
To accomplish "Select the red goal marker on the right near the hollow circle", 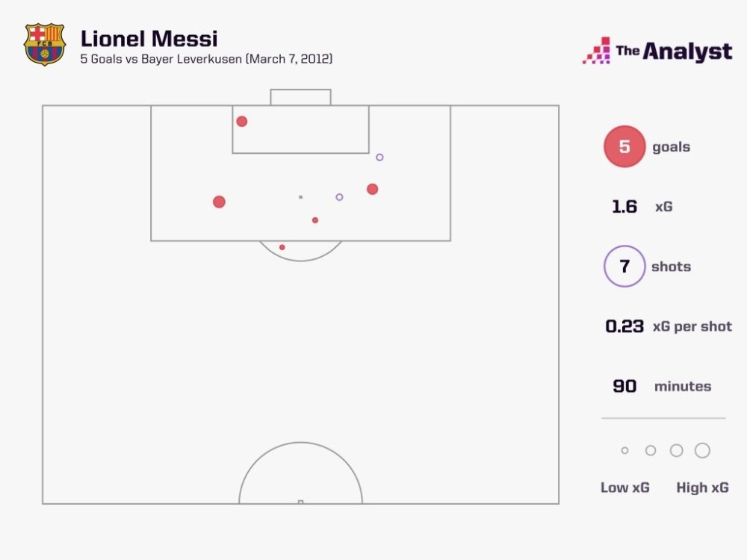I will tap(373, 190).
